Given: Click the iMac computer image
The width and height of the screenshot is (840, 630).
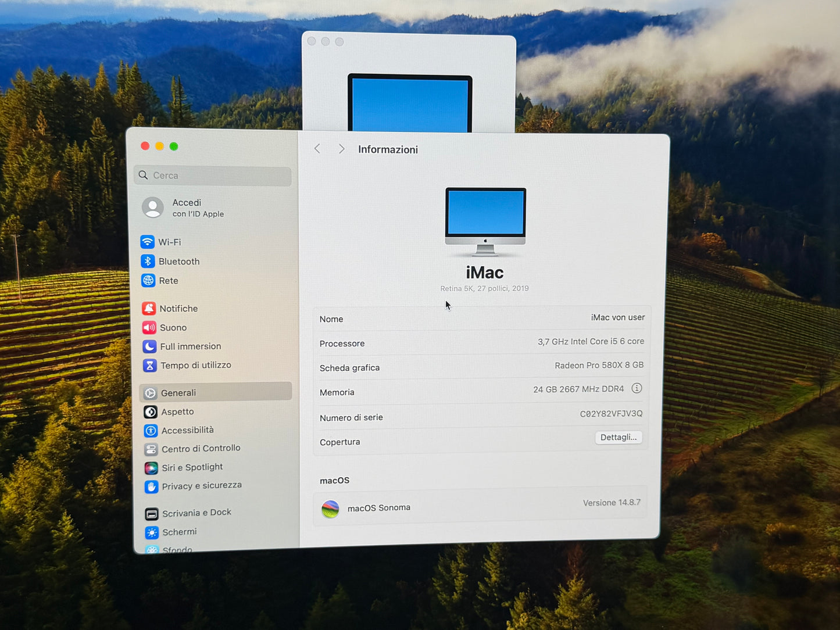Looking at the screenshot, I should coord(485,221).
